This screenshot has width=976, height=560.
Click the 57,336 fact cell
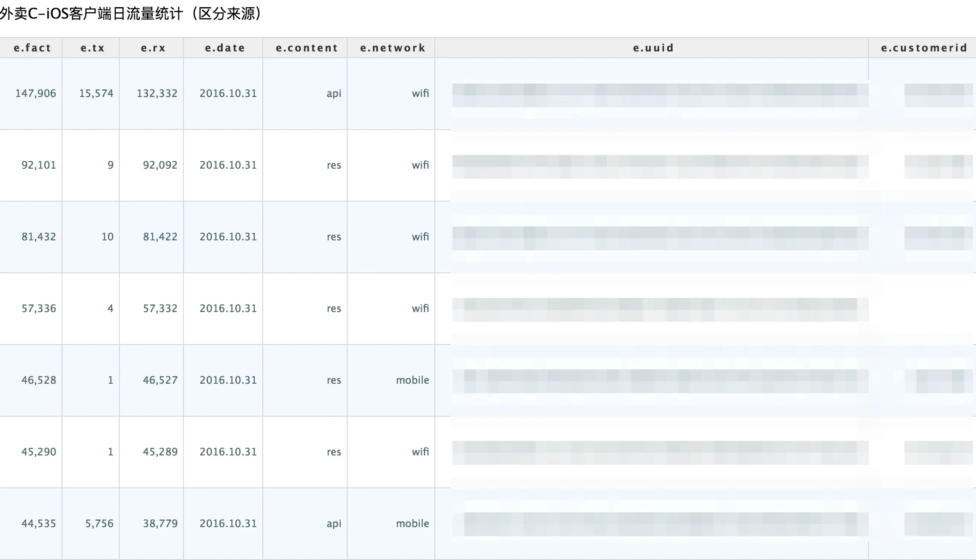click(x=38, y=308)
